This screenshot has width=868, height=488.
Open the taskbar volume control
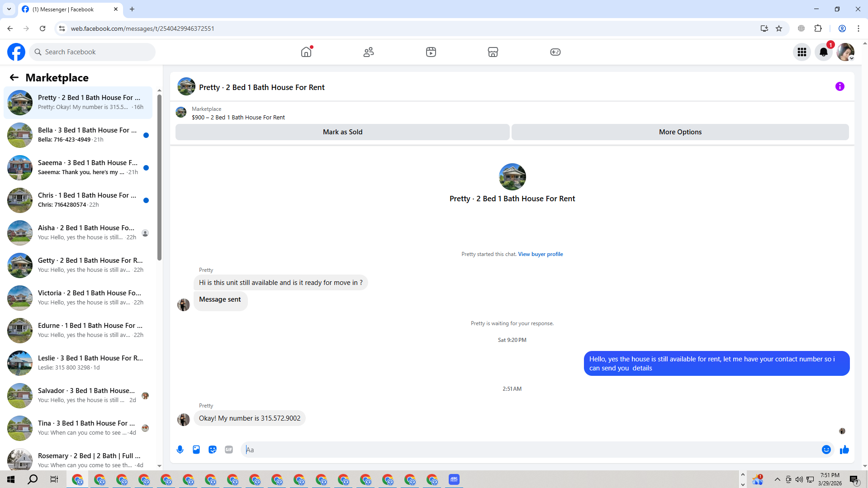click(x=799, y=479)
